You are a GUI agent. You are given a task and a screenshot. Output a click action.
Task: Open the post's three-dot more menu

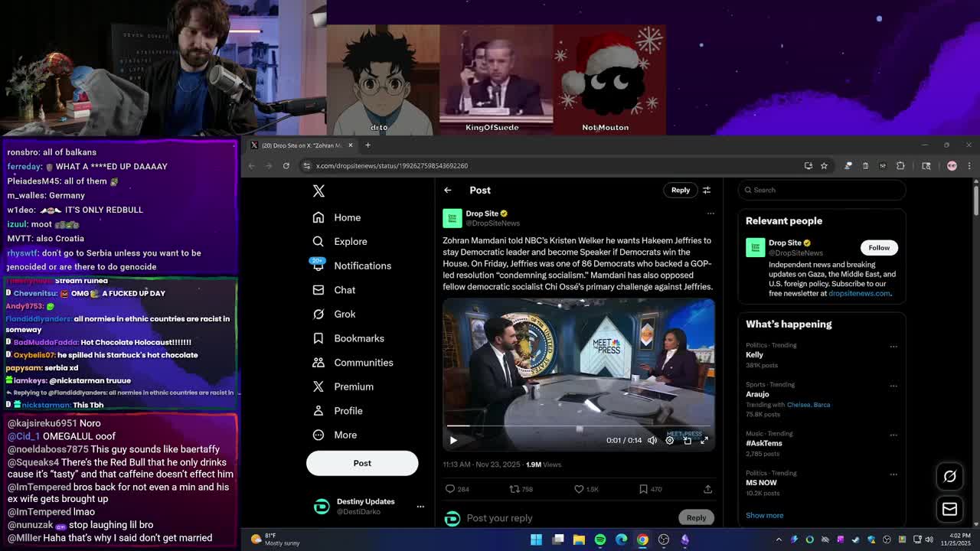[x=710, y=214]
